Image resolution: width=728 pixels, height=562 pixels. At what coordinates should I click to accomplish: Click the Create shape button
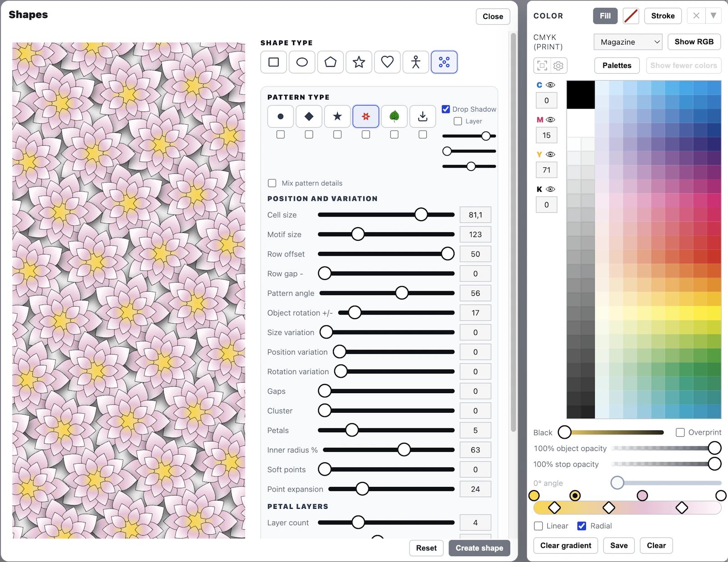coord(479,548)
